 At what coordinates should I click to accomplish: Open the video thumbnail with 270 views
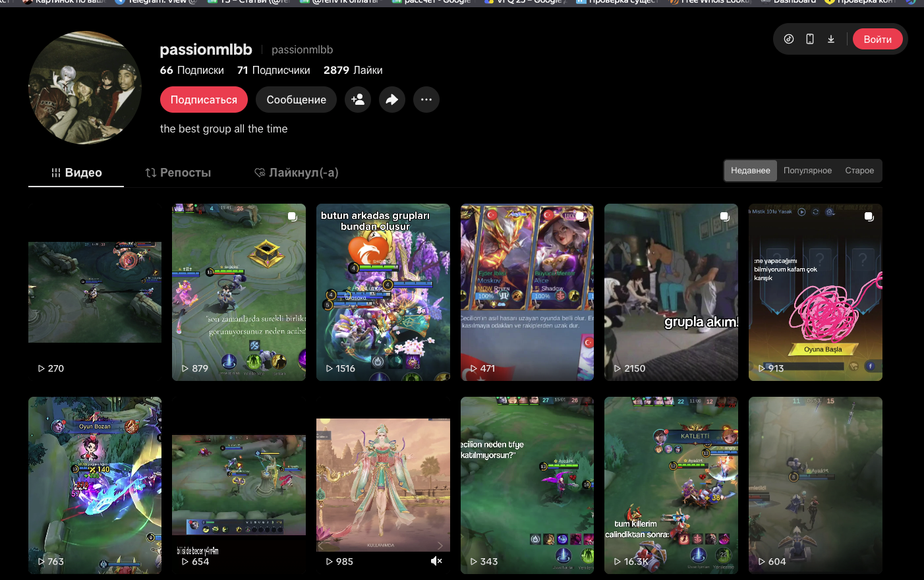(95, 292)
